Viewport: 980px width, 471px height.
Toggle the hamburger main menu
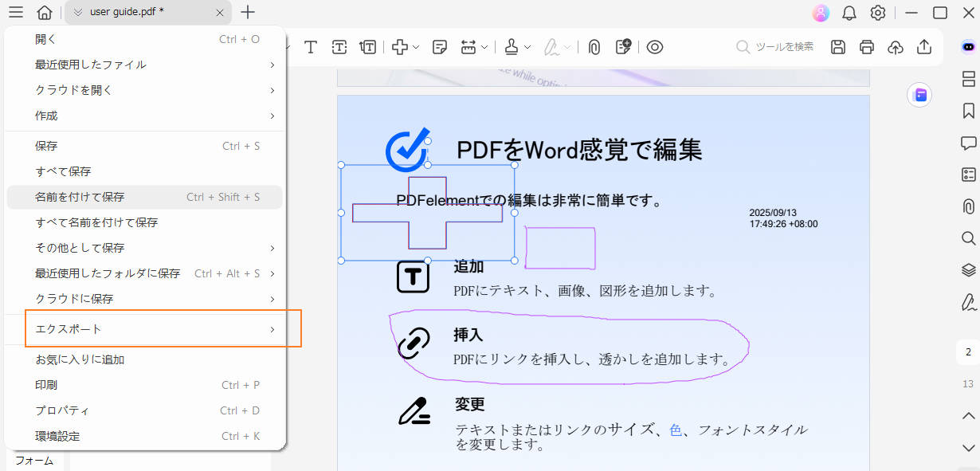coord(16,13)
